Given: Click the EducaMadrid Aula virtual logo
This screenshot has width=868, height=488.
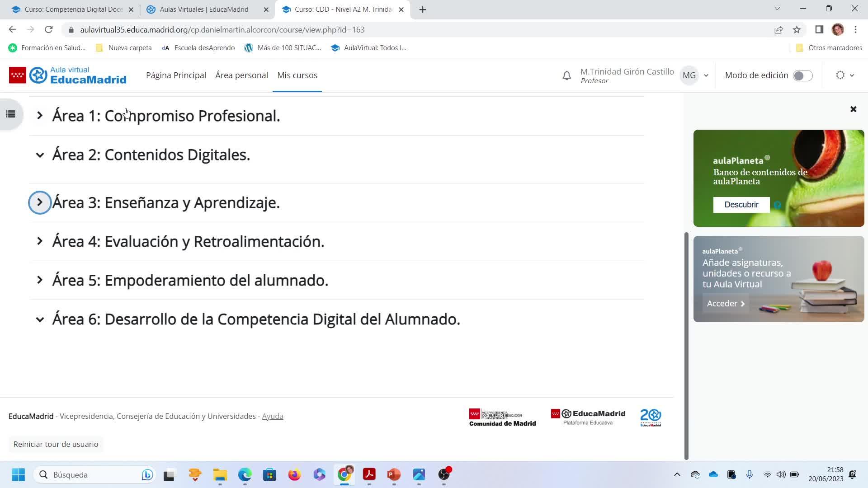Looking at the screenshot, I should [x=68, y=75].
